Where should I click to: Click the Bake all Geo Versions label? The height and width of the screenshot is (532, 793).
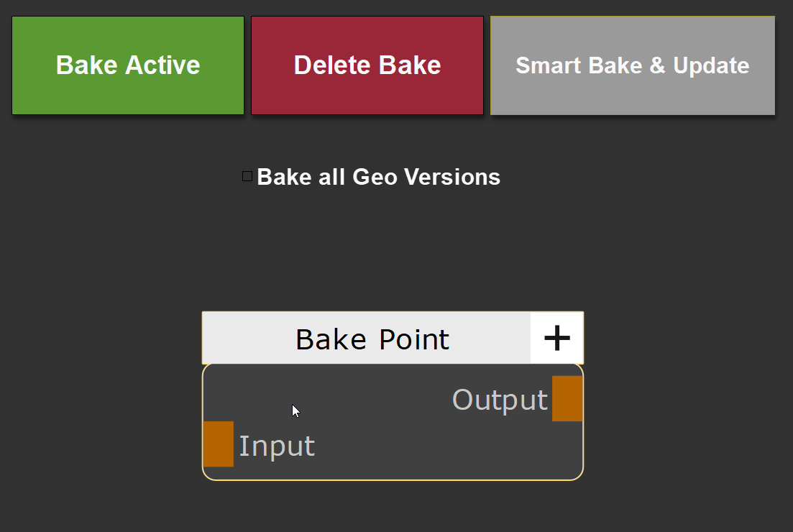pos(378,177)
